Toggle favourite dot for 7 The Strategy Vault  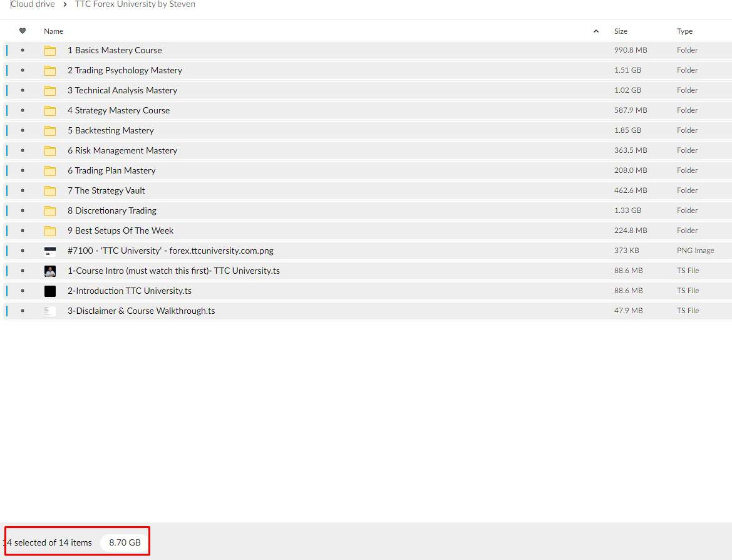click(23, 190)
